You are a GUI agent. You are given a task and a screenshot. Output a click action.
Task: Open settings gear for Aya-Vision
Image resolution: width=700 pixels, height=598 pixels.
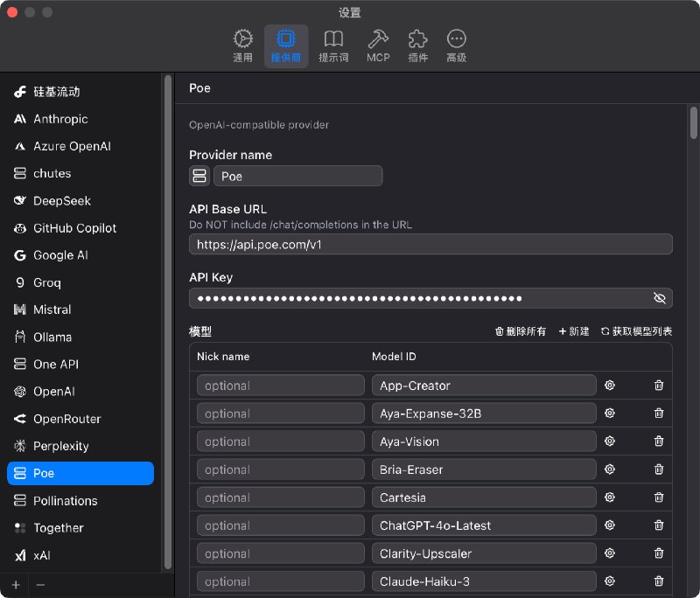[610, 442]
